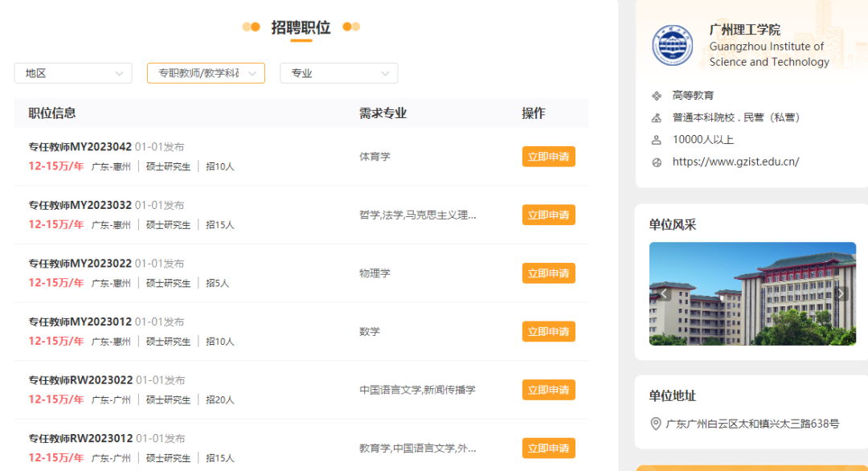Click the Guangzhou Institute of Technology logo
Image resolution: width=868 pixels, height=471 pixels.
(x=672, y=46)
